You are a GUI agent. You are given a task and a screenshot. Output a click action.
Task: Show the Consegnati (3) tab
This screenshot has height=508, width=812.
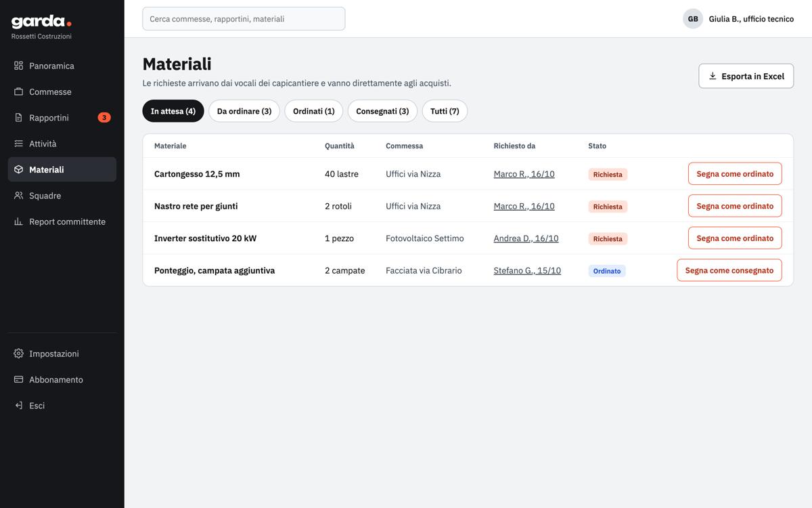pyautogui.click(x=382, y=111)
